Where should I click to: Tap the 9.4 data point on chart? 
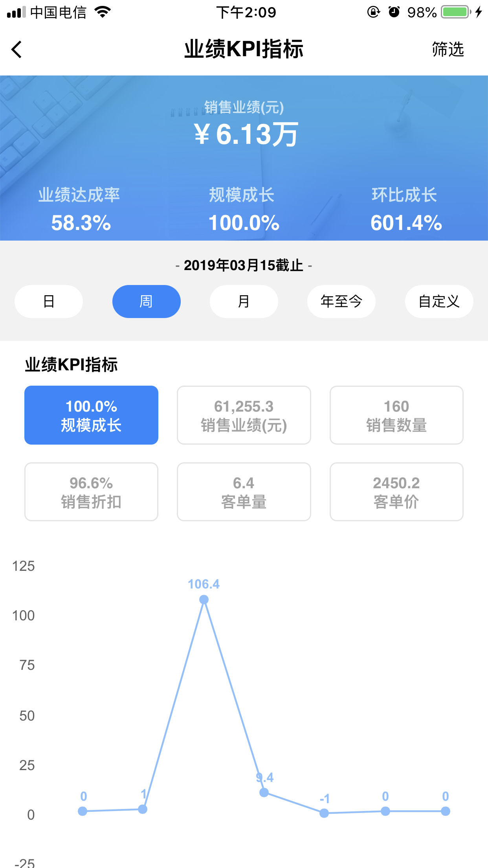click(264, 793)
